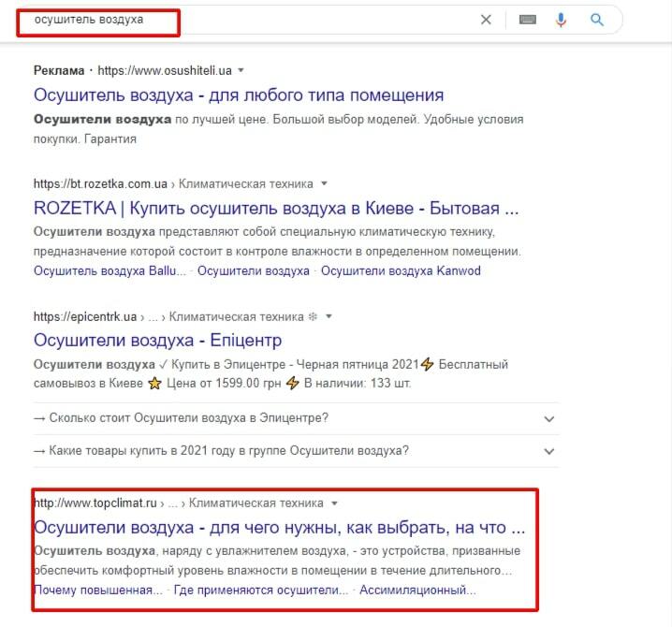Follow sitelink "Ассимиляционный..."
This screenshot has height=627, width=672.
417,591
